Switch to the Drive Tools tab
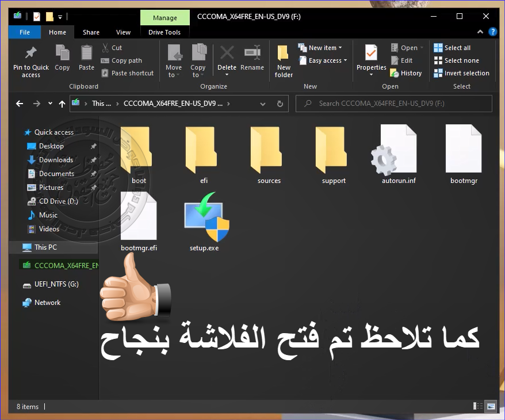Image resolution: width=505 pixels, height=420 pixels. click(164, 32)
